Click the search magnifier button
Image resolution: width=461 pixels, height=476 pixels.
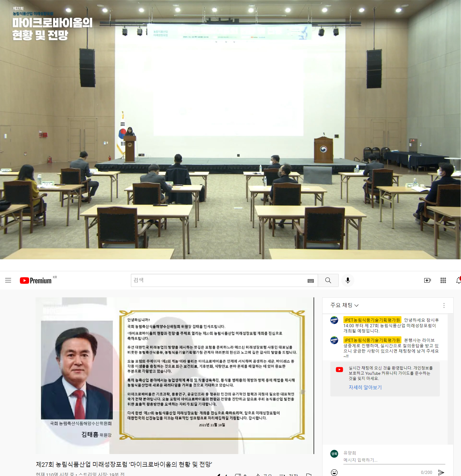328,280
